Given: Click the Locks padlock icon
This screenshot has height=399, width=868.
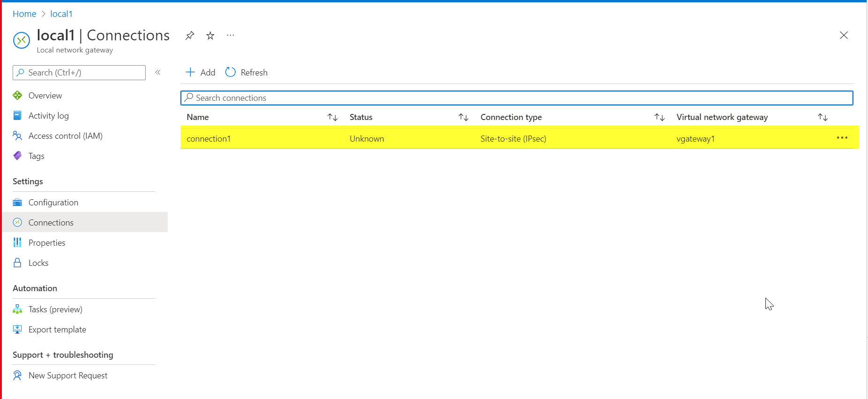Looking at the screenshot, I should [x=17, y=263].
